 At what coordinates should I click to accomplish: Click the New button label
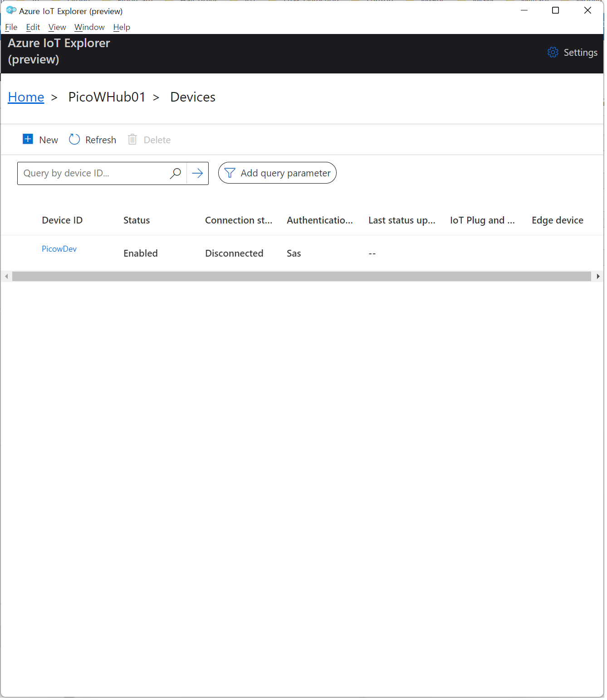tap(49, 140)
